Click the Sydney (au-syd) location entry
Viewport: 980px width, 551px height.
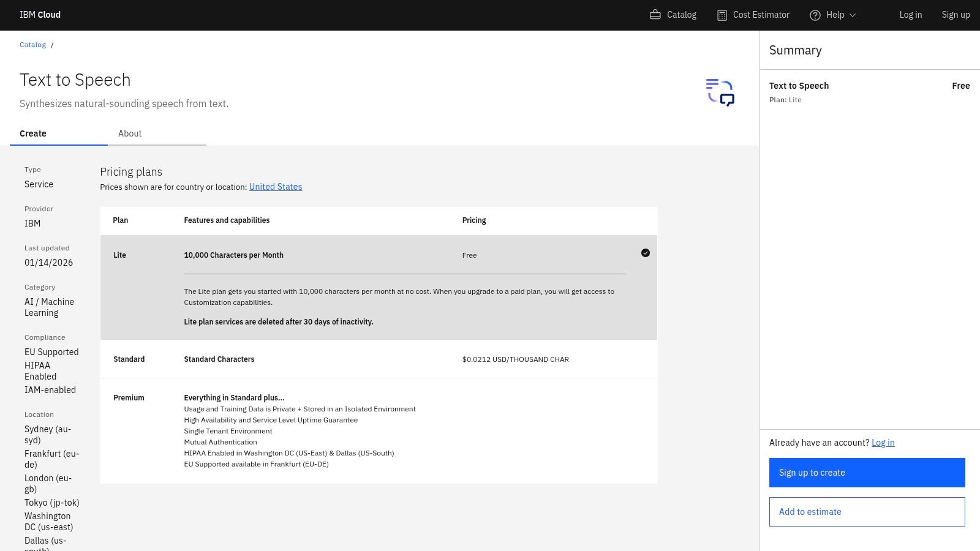[x=47, y=435]
